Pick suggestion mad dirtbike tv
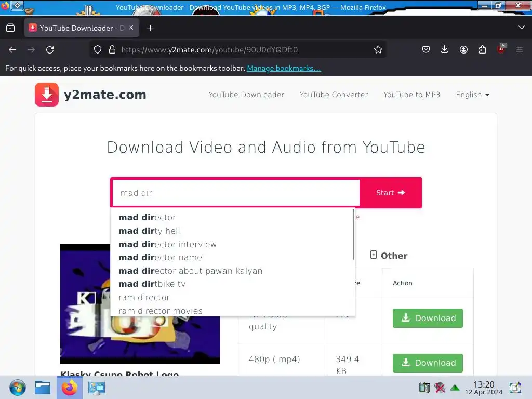Viewport: 532px width, 399px height. [232, 284]
